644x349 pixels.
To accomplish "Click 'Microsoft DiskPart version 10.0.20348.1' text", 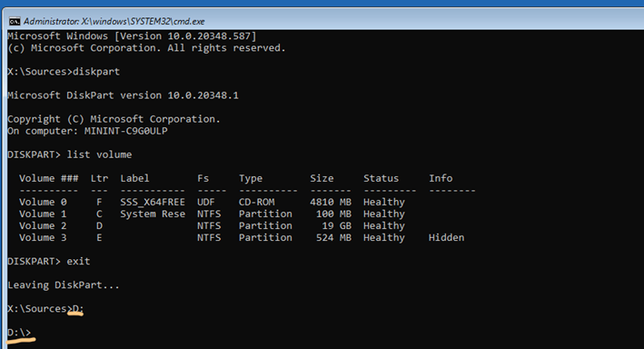I will [123, 95].
